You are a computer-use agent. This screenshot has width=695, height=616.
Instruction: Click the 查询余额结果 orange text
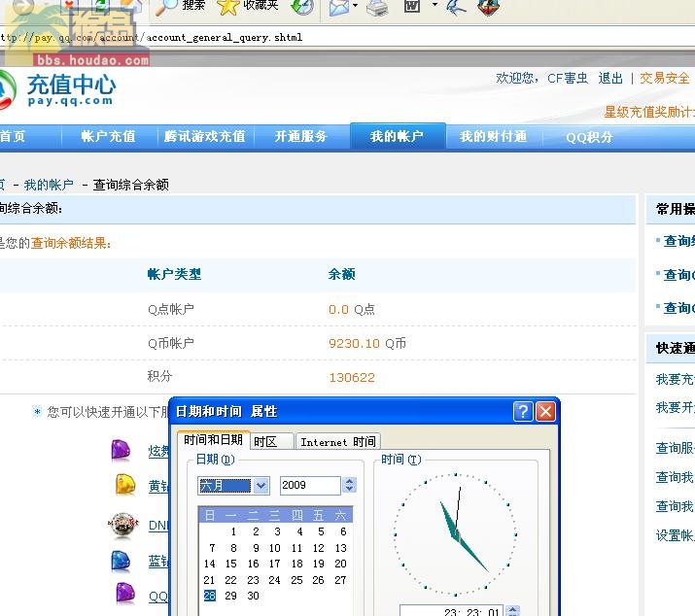pyautogui.click(x=71, y=243)
